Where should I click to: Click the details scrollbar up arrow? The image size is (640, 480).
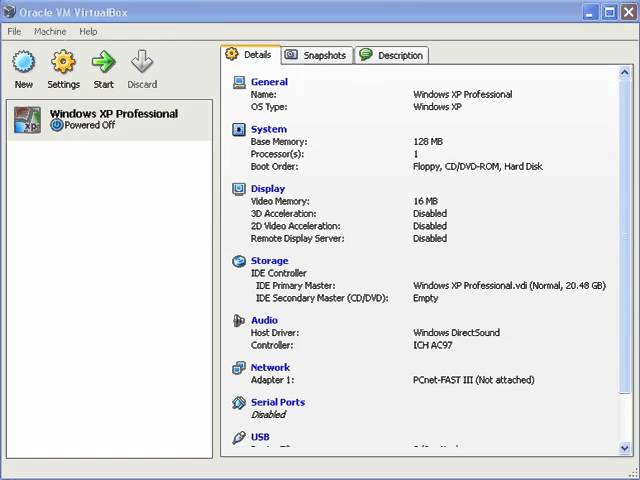(x=624, y=73)
